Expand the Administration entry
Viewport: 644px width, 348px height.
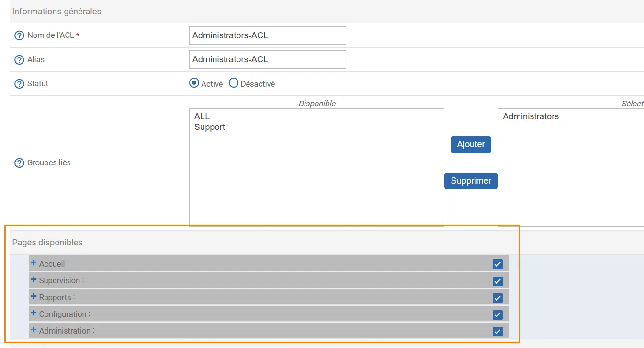click(x=33, y=330)
